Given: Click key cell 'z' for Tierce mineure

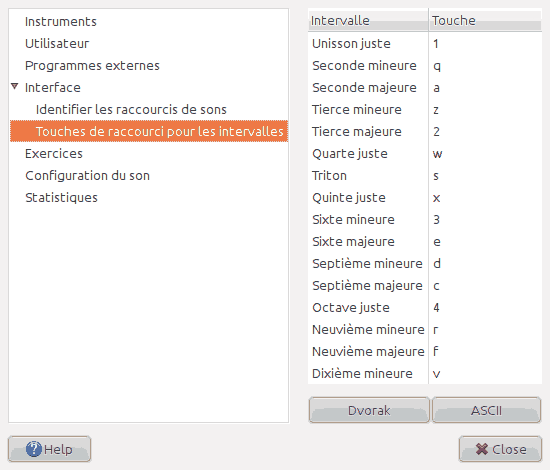Looking at the screenshot, I should point(485,110).
